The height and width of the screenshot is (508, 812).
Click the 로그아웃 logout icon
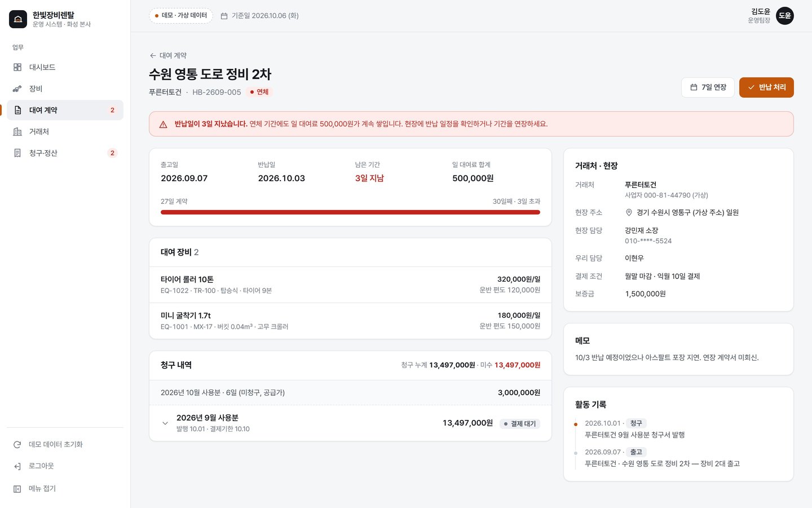[17, 466]
